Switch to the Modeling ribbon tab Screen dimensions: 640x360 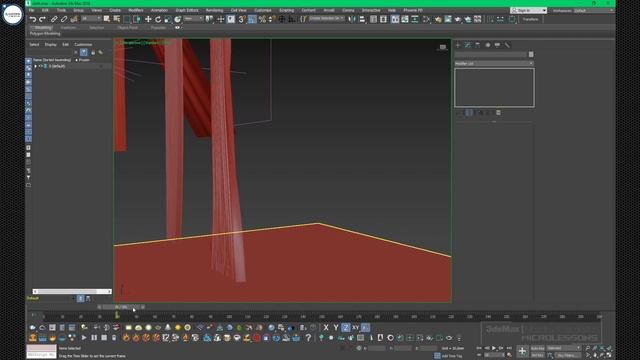point(43,28)
